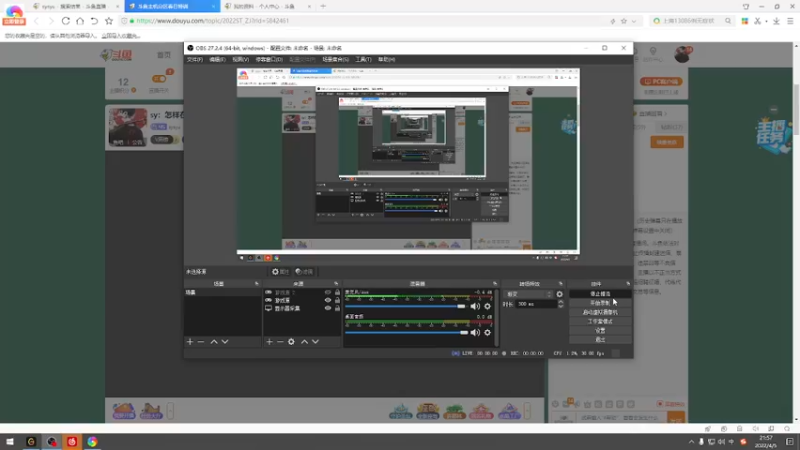The height and width of the screenshot is (450, 800).
Task: Open the scene transition type dropdown
Action: 529,294
